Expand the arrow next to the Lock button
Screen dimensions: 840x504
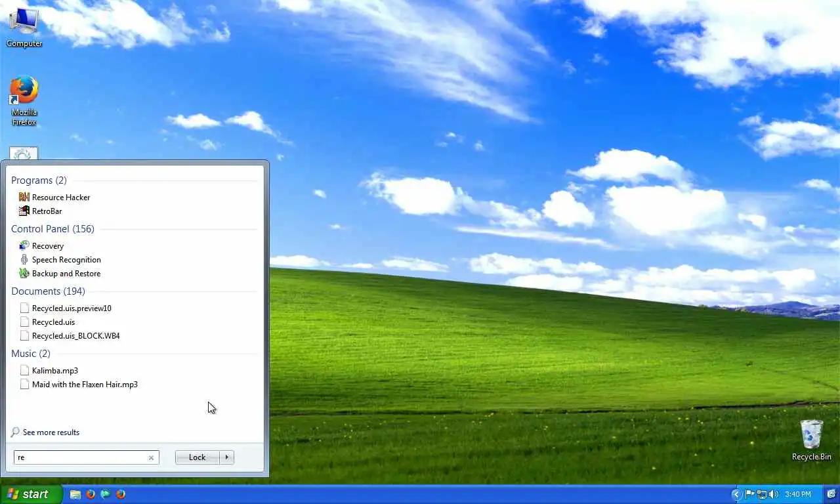tap(227, 457)
